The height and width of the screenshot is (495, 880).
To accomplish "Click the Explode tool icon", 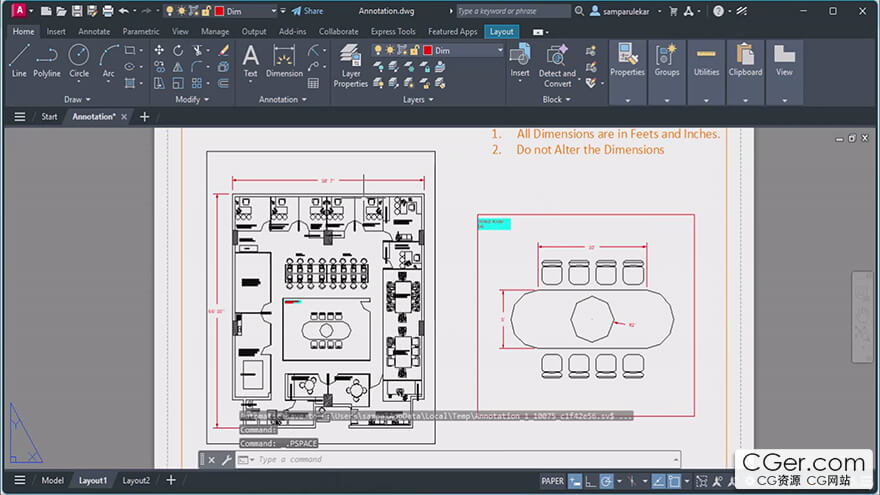I will (x=223, y=67).
